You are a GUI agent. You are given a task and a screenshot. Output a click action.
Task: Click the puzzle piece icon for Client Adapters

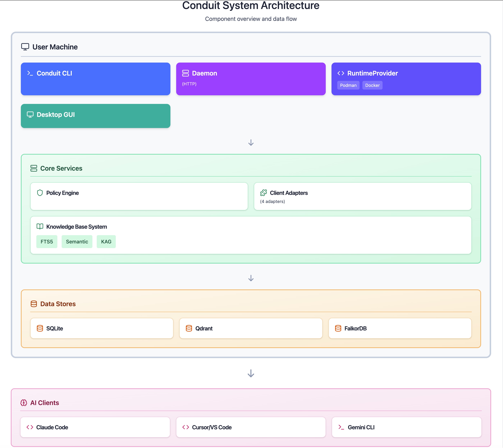click(264, 193)
